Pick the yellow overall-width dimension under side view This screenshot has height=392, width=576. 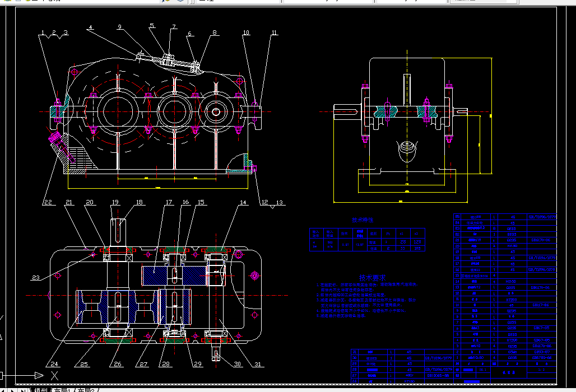pos(401,202)
